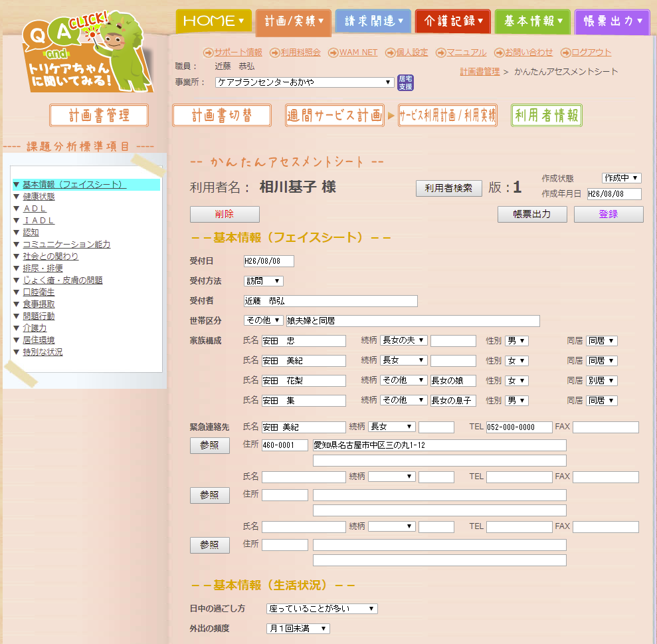Open the 利用者情報 button
This screenshot has width=657, height=644.
[546, 116]
